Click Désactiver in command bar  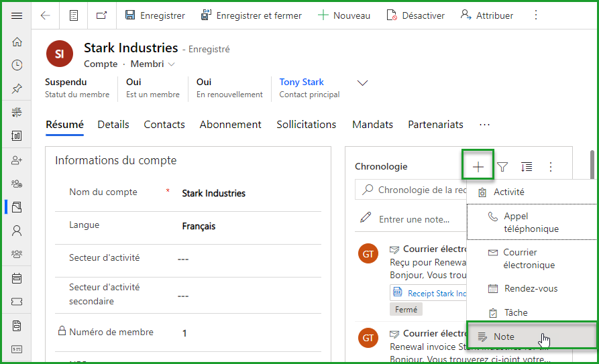pos(416,15)
